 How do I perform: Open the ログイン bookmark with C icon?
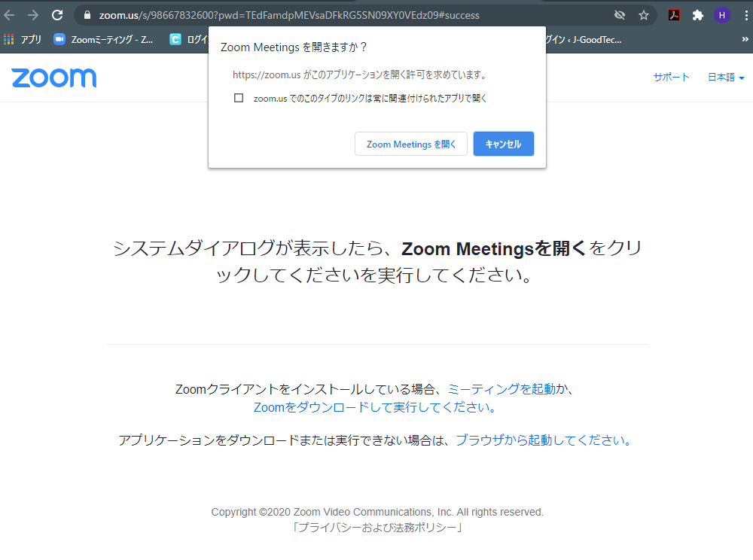point(189,39)
